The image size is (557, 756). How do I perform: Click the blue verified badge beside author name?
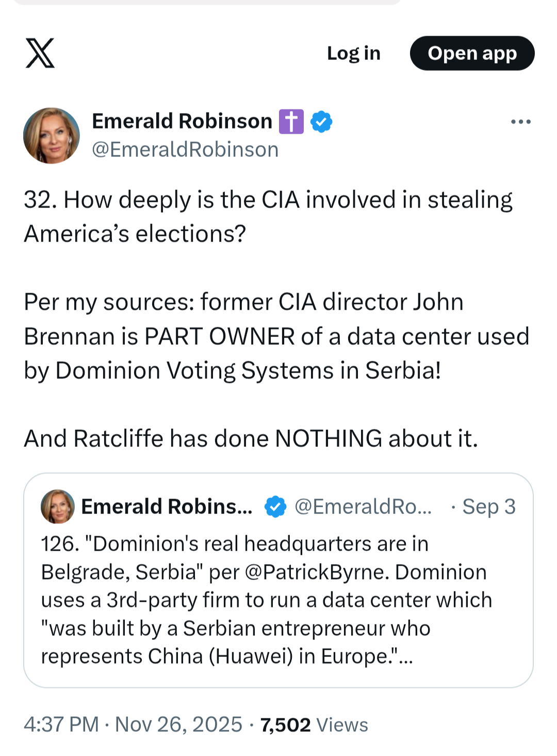coord(322,122)
